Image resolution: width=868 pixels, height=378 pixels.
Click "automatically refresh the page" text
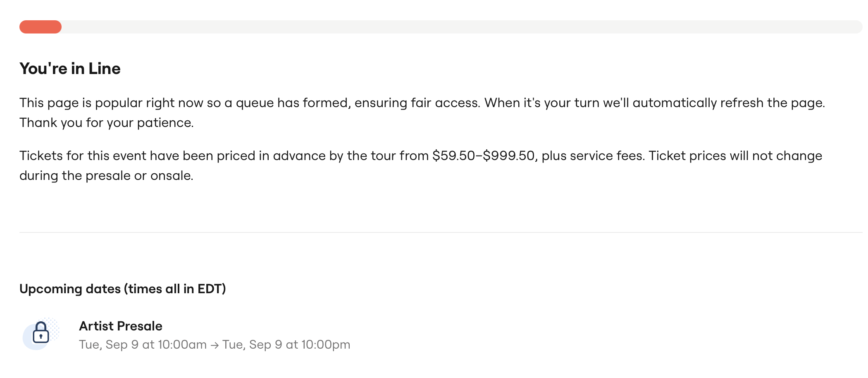pyautogui.click(x=728, y=103)
